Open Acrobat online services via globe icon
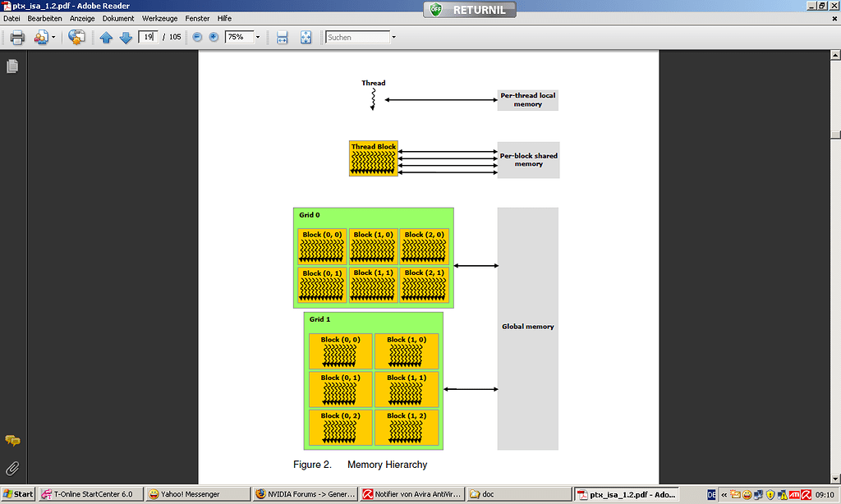 pos(76,37)
